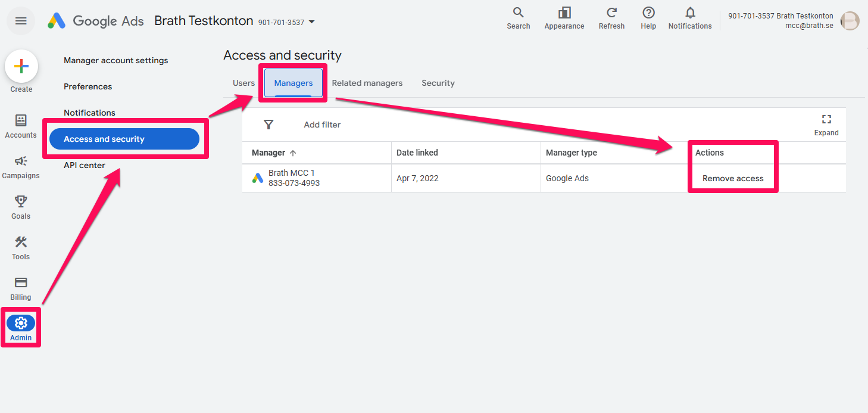Viewport: 868px width, 413px height.
Task: Go to Campaigns in sidebar
Action: click(x=21, y=167)
